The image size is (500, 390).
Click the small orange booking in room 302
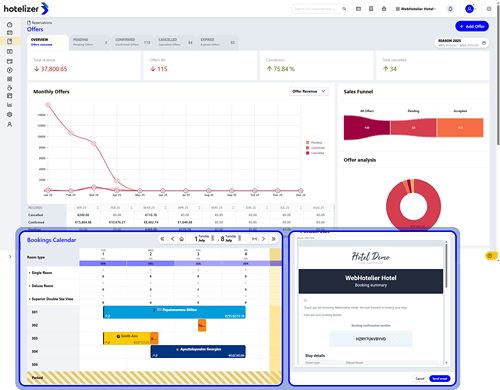click(x=202, y=325)
